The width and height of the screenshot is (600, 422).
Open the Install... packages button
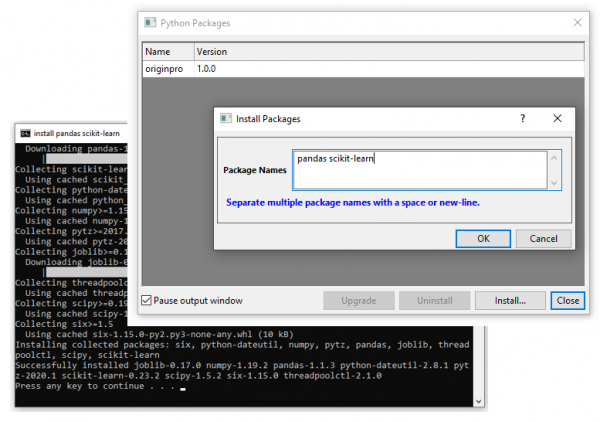510,300
